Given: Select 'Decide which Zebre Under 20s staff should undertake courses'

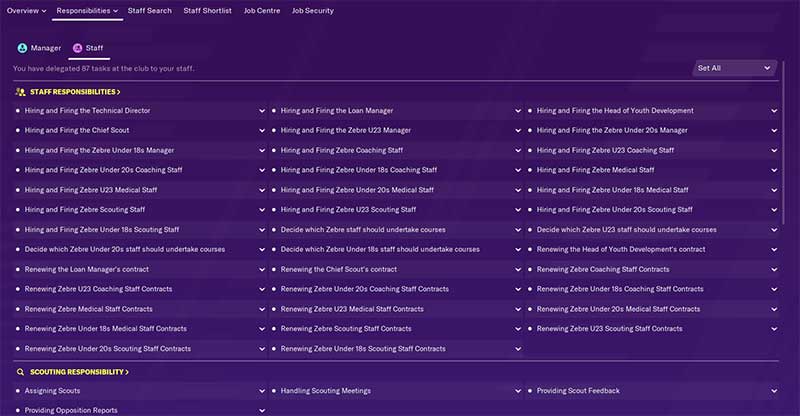Looking at the screenshot, I should pos(125,250).
